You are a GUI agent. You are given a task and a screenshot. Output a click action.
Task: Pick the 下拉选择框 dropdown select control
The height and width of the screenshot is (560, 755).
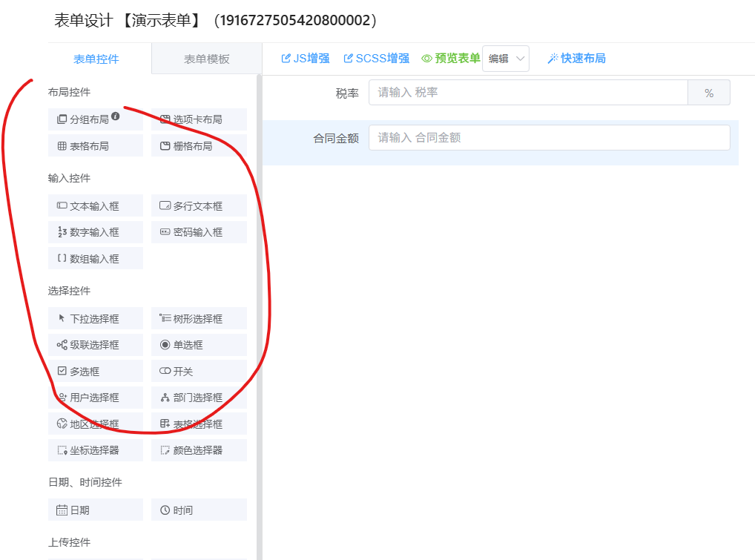coord(94,319)
